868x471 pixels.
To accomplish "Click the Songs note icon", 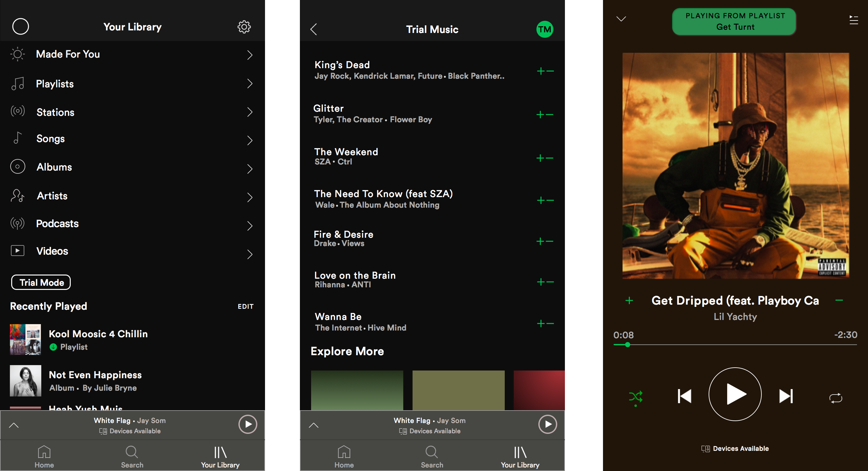I will (18, 138).
